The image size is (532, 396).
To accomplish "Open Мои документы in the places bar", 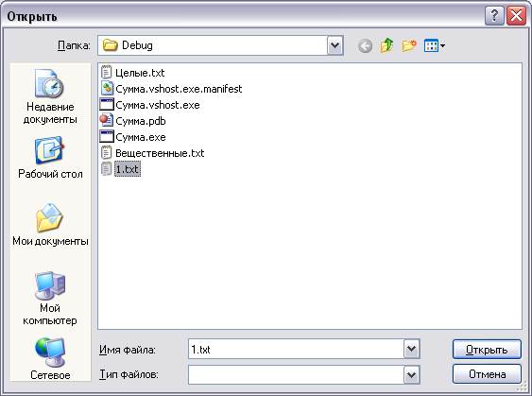I will [x=50, y=225].
